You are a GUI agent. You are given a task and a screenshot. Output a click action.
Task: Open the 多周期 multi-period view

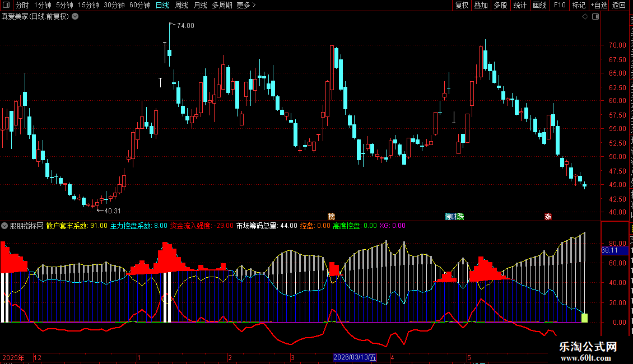coord(222,5)
